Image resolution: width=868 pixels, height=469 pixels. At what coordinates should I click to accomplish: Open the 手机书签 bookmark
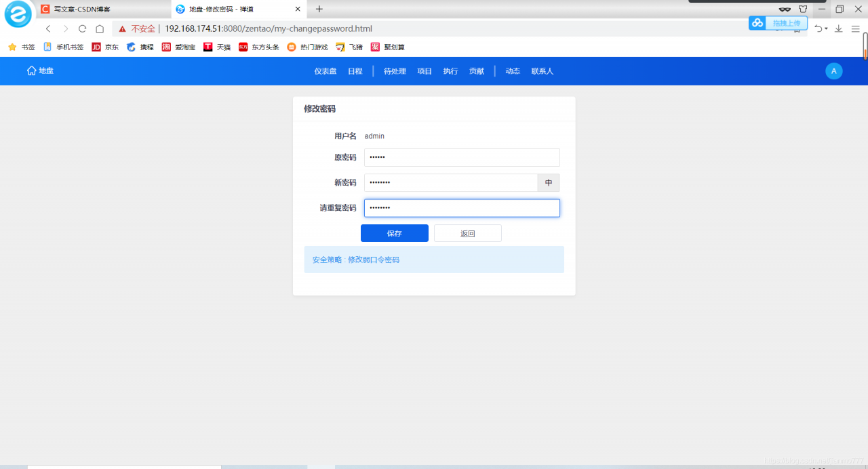(64, 47)
